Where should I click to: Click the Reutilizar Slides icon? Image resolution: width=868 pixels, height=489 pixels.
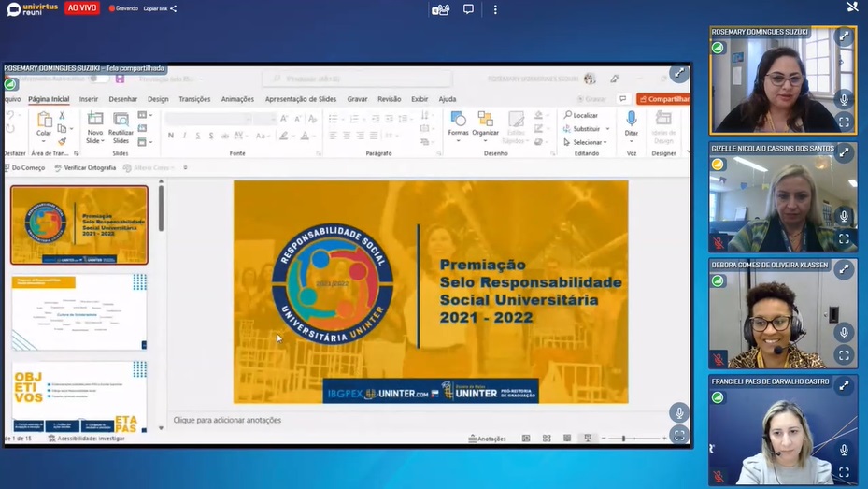click(121, 119)
